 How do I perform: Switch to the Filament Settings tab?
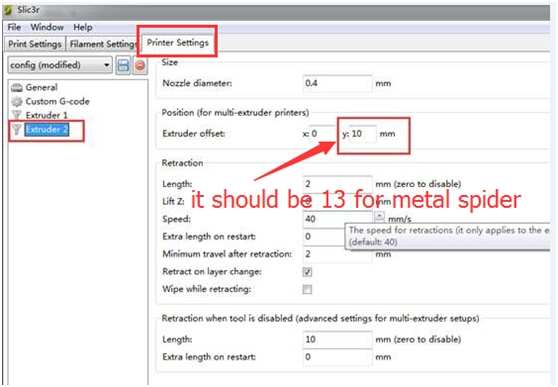click(x=103, y=44)
